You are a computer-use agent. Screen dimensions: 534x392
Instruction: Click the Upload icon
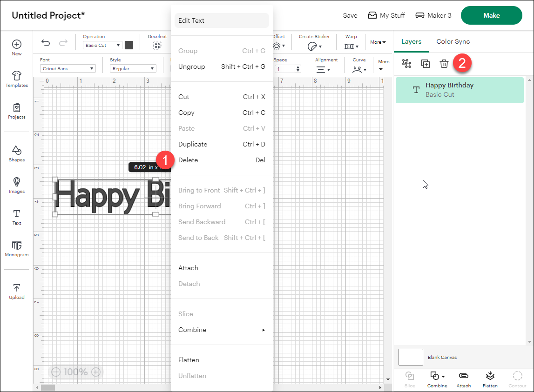17,287
